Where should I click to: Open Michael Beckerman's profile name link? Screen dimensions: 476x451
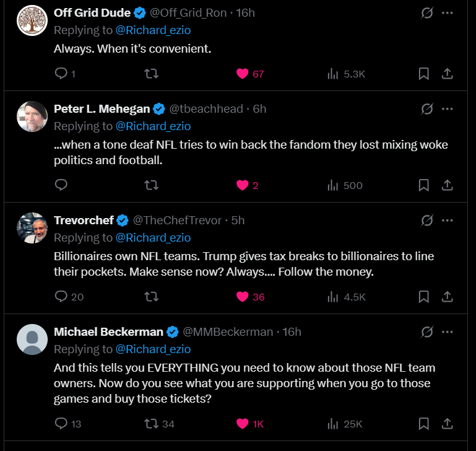pyautogui.click(x=108, y=332)
